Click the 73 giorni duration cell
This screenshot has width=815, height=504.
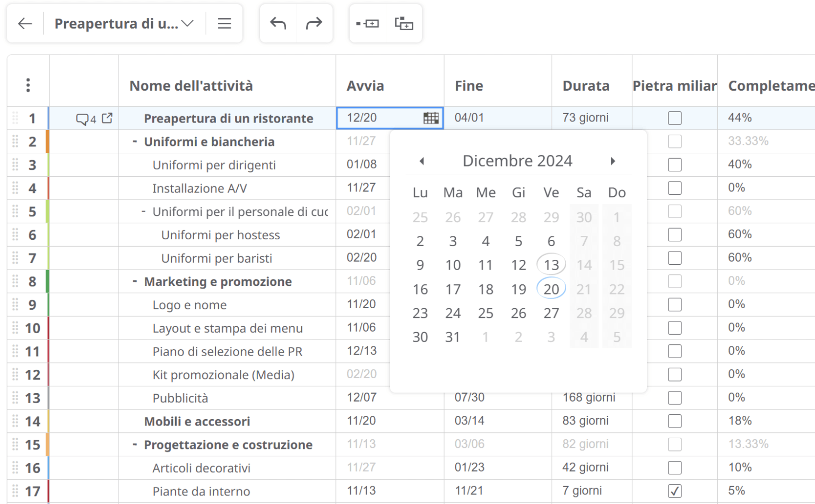click(x=592, y=118)
